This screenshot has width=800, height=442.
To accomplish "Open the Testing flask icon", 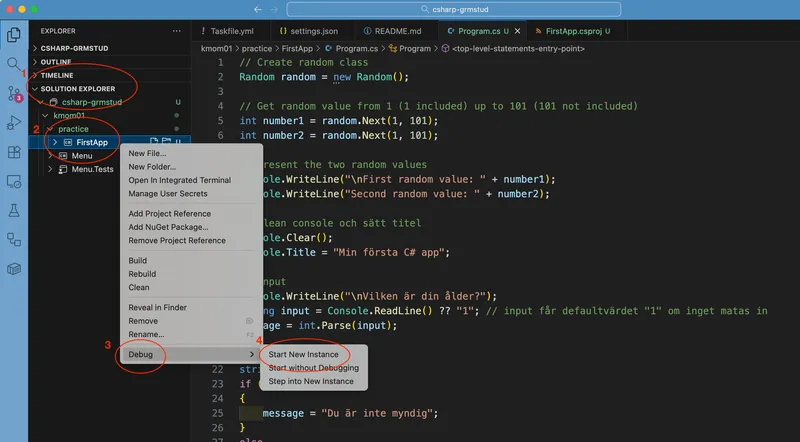I will pos(14,211).
